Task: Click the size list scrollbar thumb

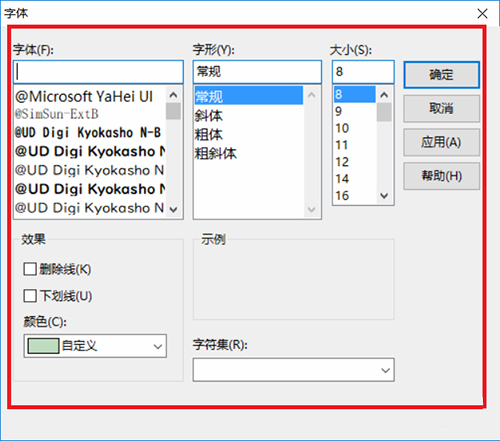Action: click(384, 112)
